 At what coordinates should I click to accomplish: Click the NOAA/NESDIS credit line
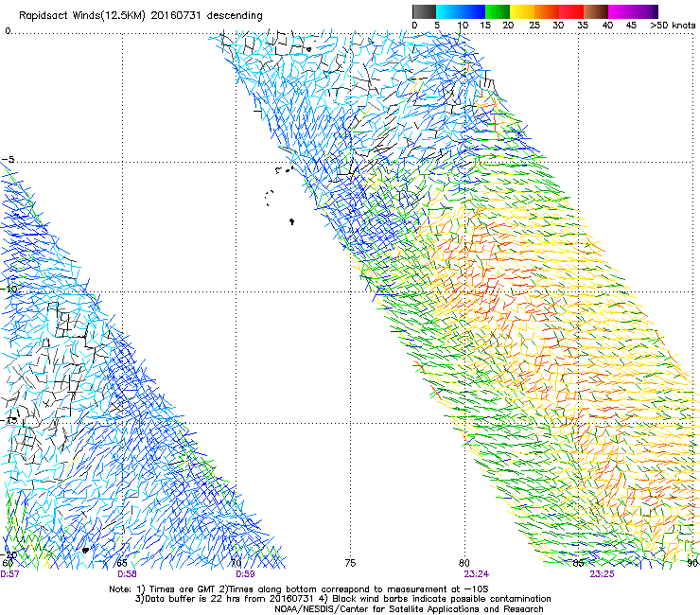tap(409, 609)
